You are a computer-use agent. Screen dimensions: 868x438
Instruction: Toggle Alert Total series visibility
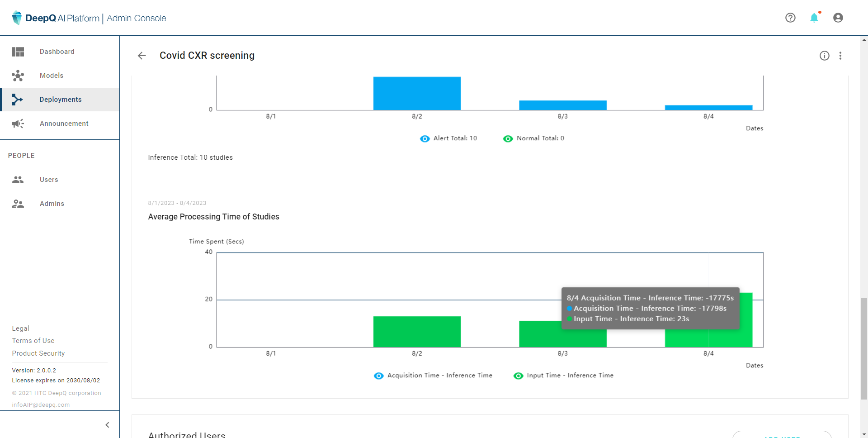(x=425, y=138)
